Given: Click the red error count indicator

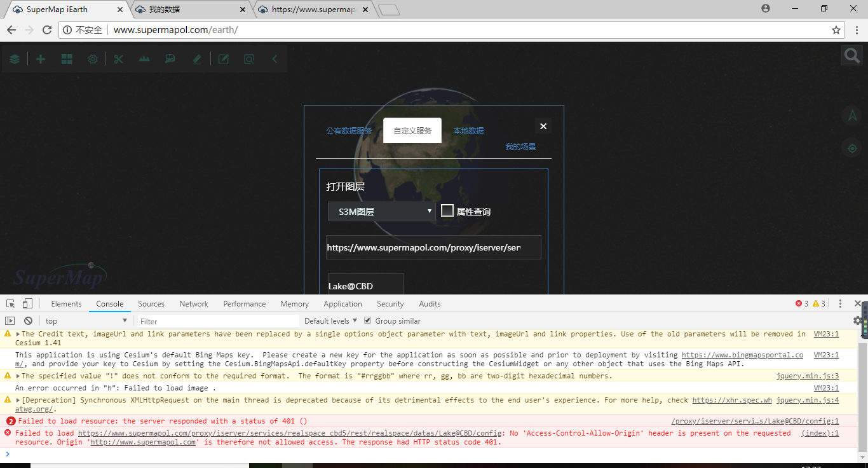Looking at the screenshot, I should pos(802,304).
